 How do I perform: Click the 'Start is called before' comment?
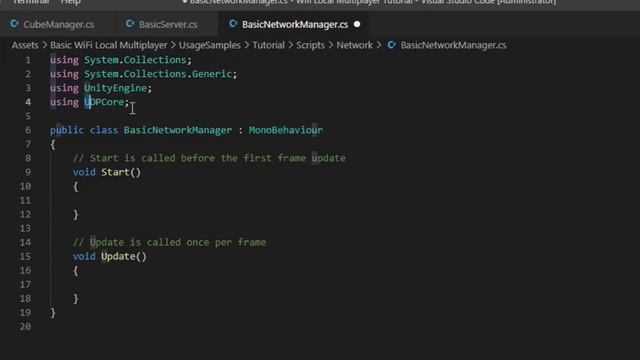coord(209,158)
